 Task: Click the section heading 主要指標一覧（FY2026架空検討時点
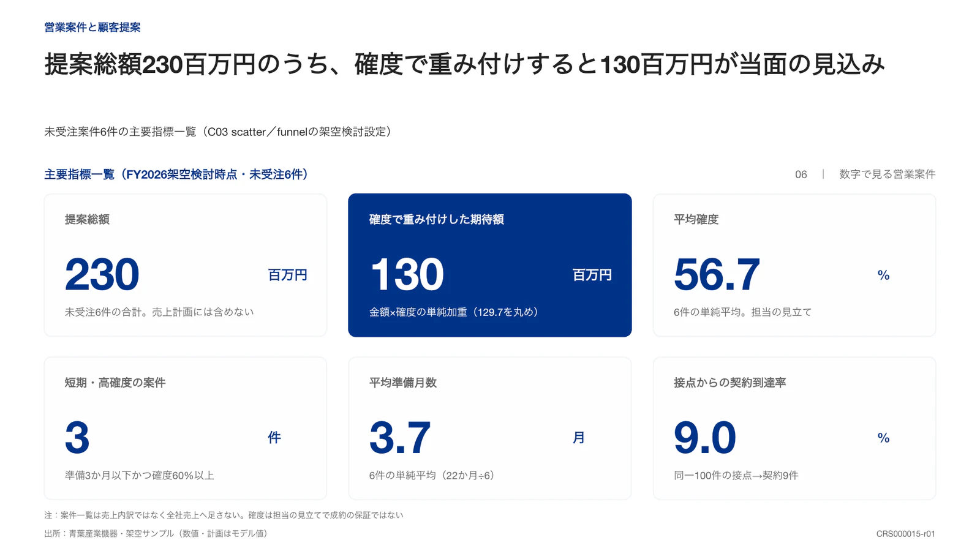click(x=178, y=174)
